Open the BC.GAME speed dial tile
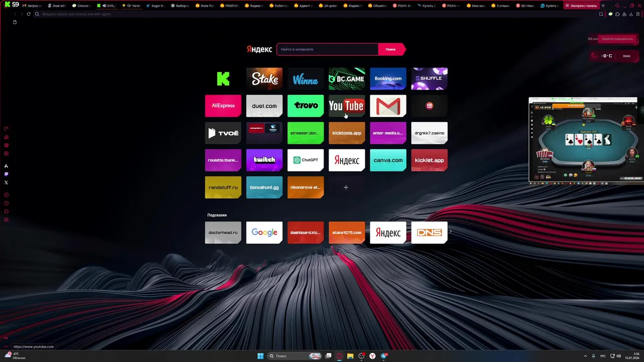644x362 pixels. 347,78
